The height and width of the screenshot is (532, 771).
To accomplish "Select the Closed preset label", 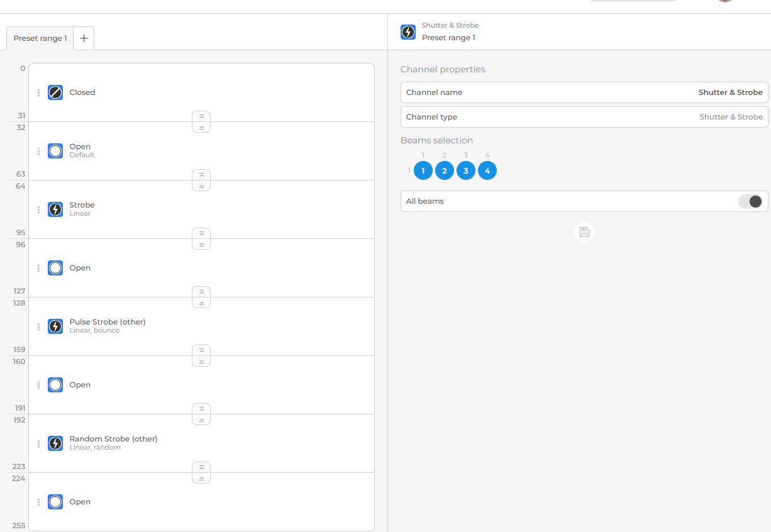I will 82,92.
